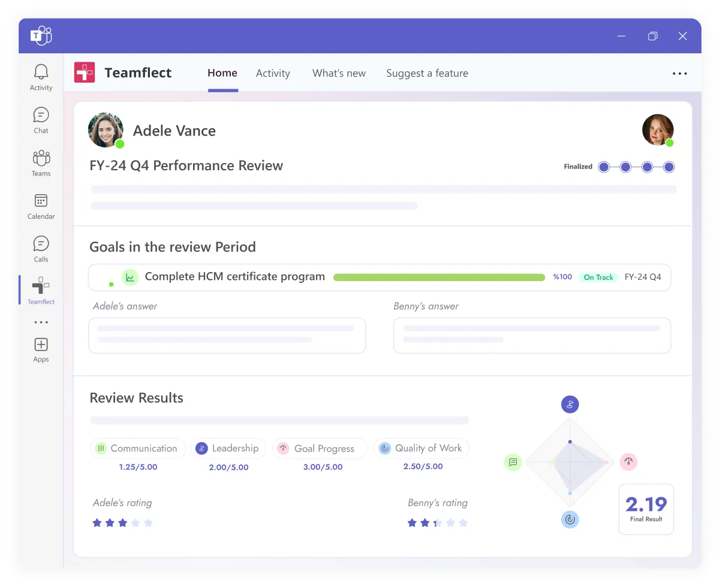
Task: Open the Complete HCM certificate program goal
Action: pos(235,277)
